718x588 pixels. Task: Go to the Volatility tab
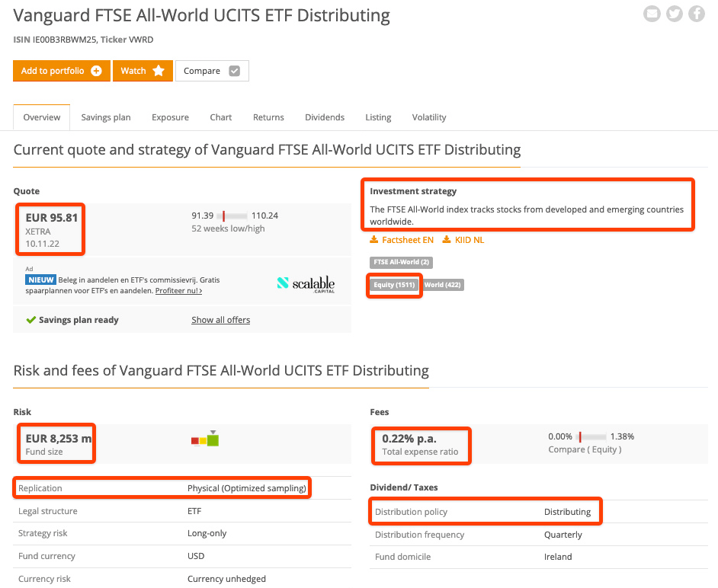(x=429, y=117)
